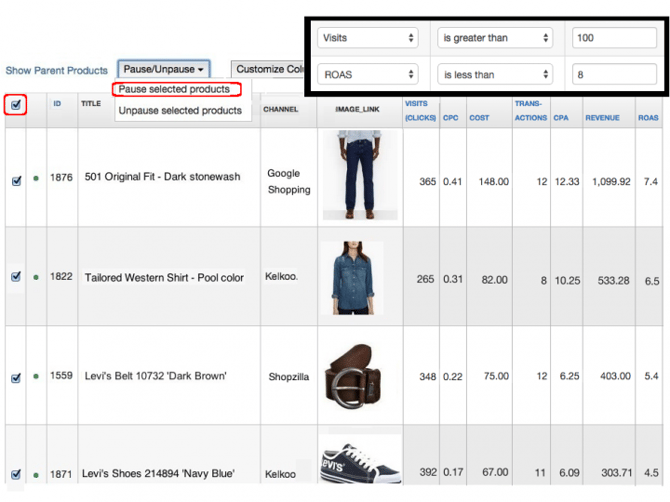
Task: Click the green status dot for product 1559
Action: tap(36, 377)
